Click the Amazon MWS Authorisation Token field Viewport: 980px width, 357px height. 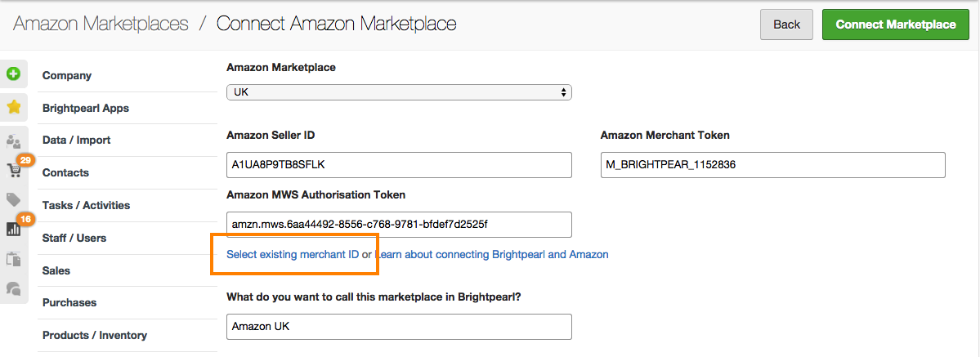click(399, 225)
